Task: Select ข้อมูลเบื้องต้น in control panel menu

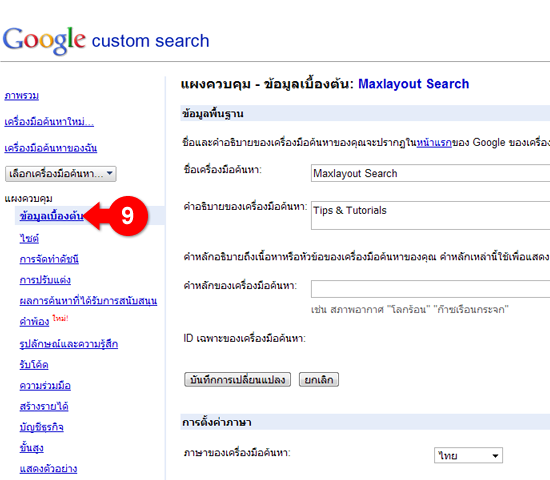Action: 52,216
